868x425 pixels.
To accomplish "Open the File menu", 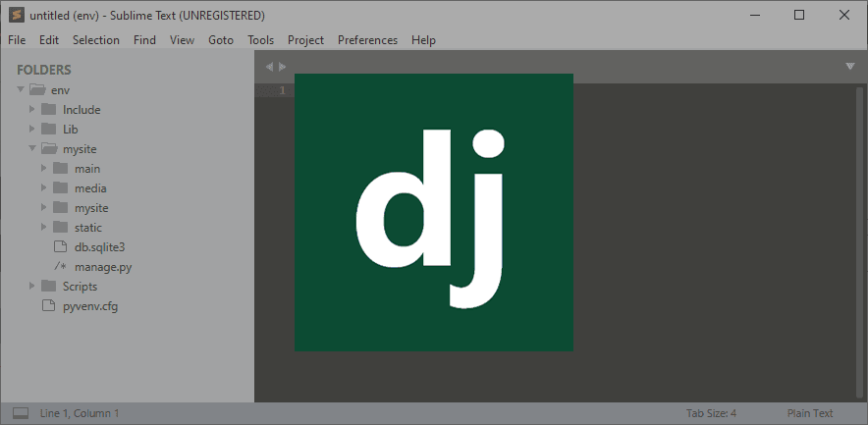I will click(17, 40).
